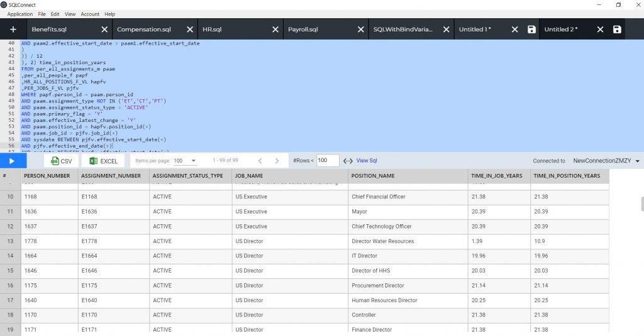This screenshot has height=336, width=644.
Task: Save Untitled 2 using floppy icon
Action: point(617,29)
